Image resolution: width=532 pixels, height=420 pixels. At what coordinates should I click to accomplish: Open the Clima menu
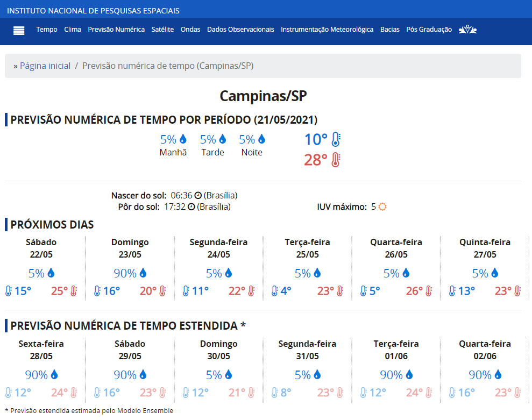point(73,30)
